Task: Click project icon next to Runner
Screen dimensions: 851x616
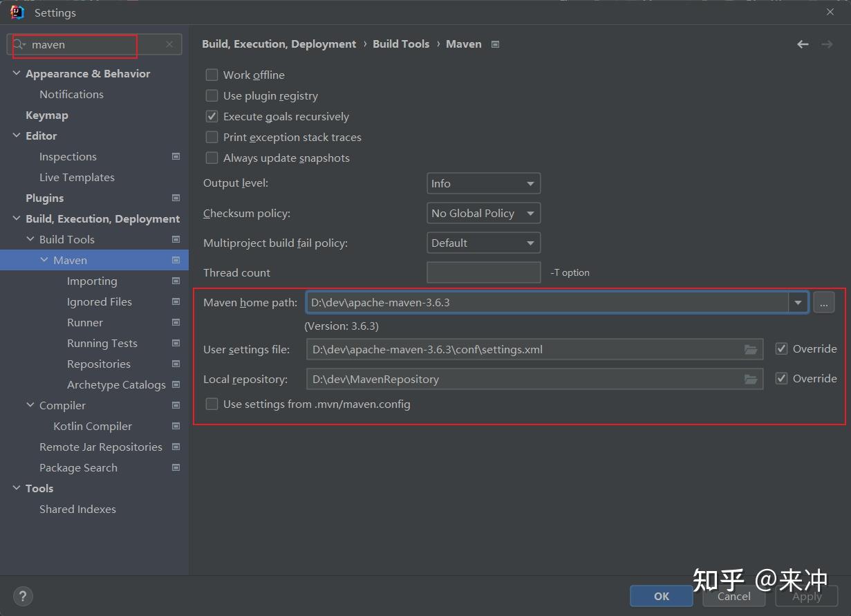Action: (x=176, y=322)
